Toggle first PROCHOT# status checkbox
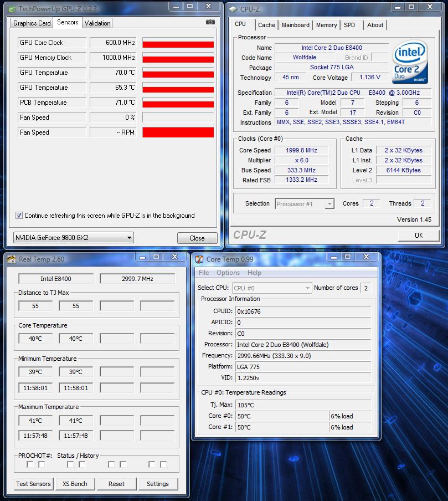 pos(30,464)
